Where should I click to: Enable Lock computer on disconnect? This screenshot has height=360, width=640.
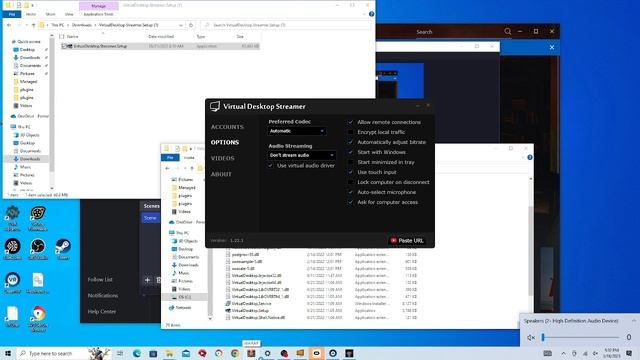(x=350, y=182)
